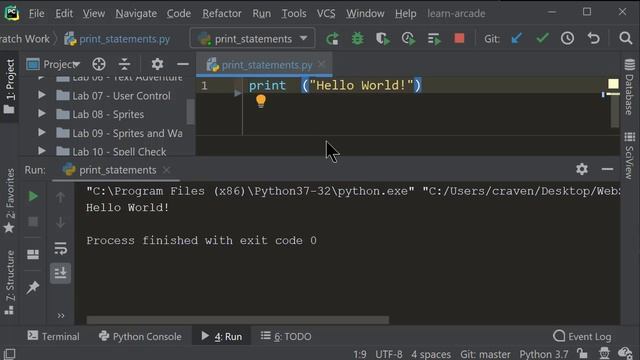Open the File menu

click(x=36, y=13)
